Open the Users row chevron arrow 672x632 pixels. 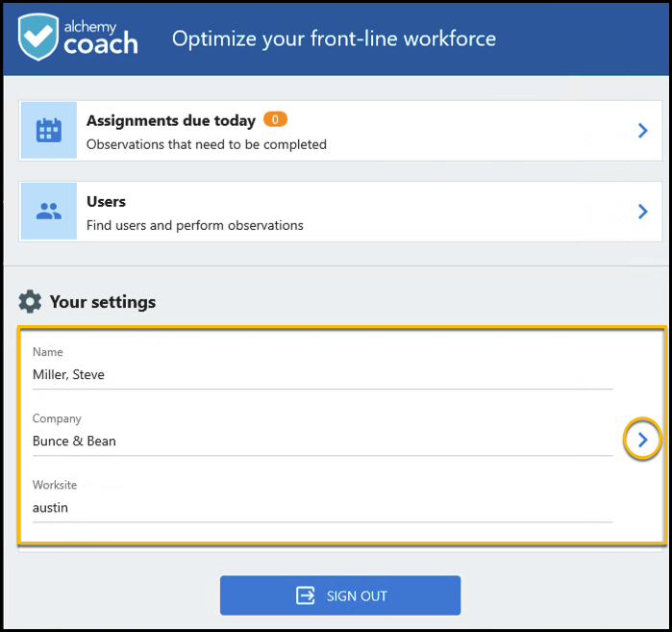pos(643,212)
